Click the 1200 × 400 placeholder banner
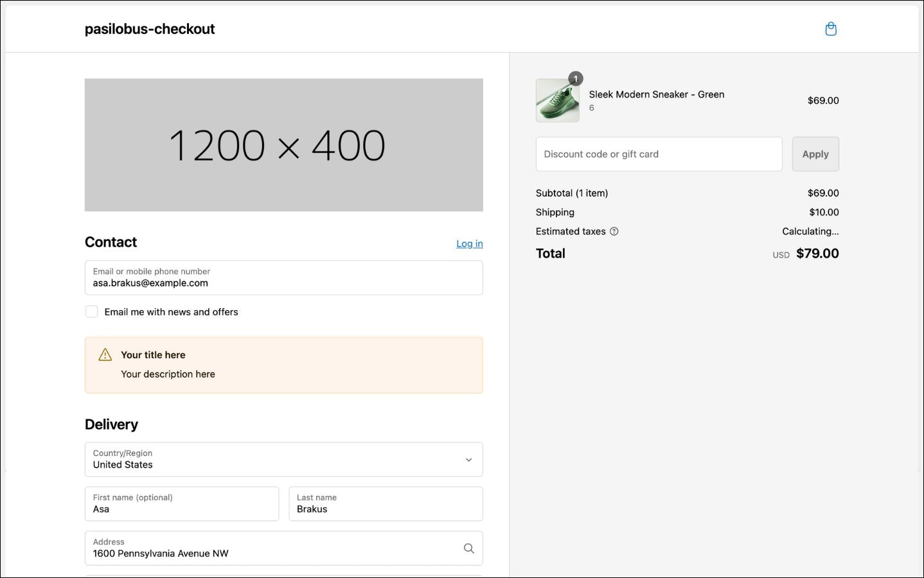Image resolution: width=924 pixels, height=578 pixels. pos(283,145)
